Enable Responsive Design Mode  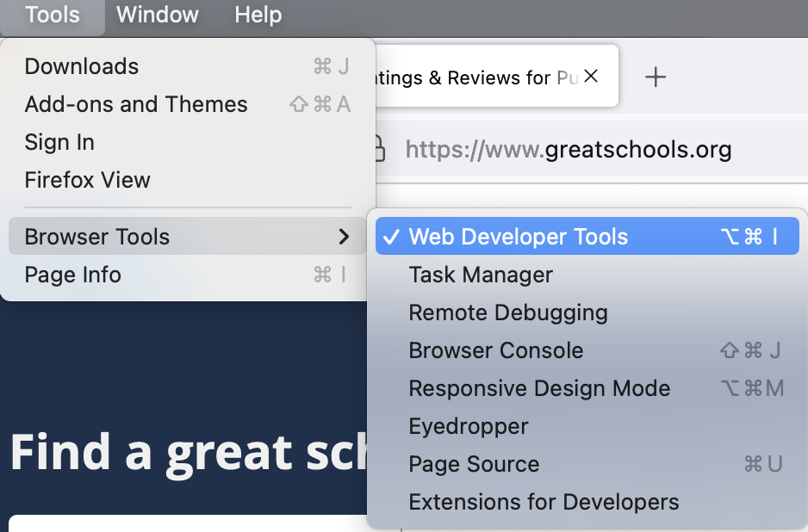587,388
